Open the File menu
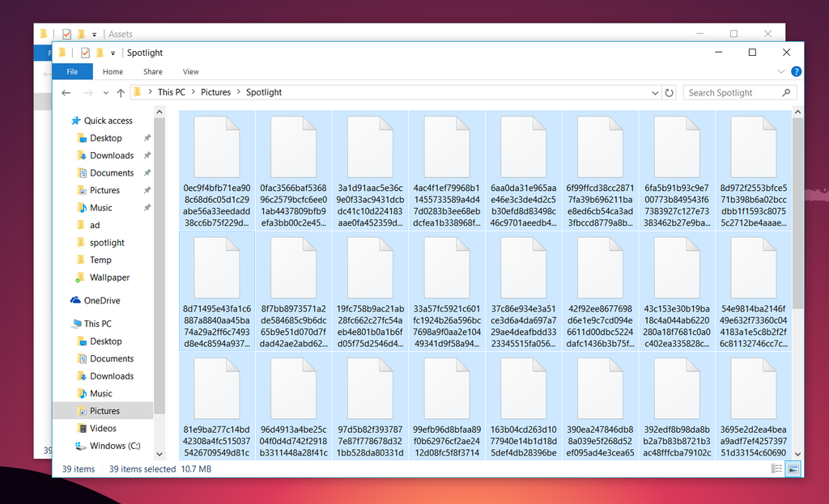Image resolution: width=829 pixels, height=504 pixels. pyautogui.click(x=73, y=71)
